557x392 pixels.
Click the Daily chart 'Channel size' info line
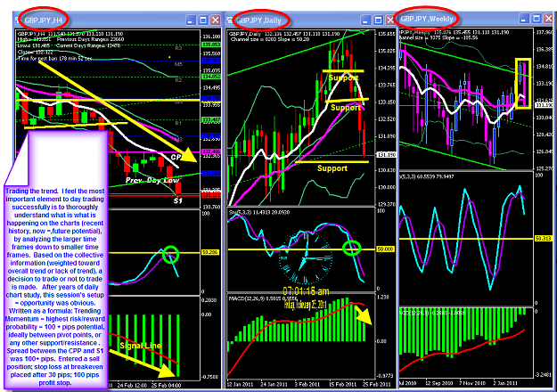point(270,39)
